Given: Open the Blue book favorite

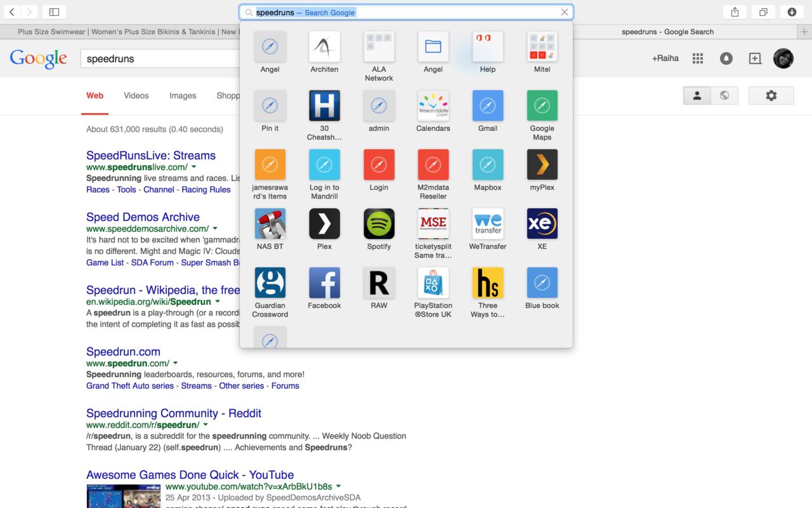Looking at the screenshot, I should [542, 283].
